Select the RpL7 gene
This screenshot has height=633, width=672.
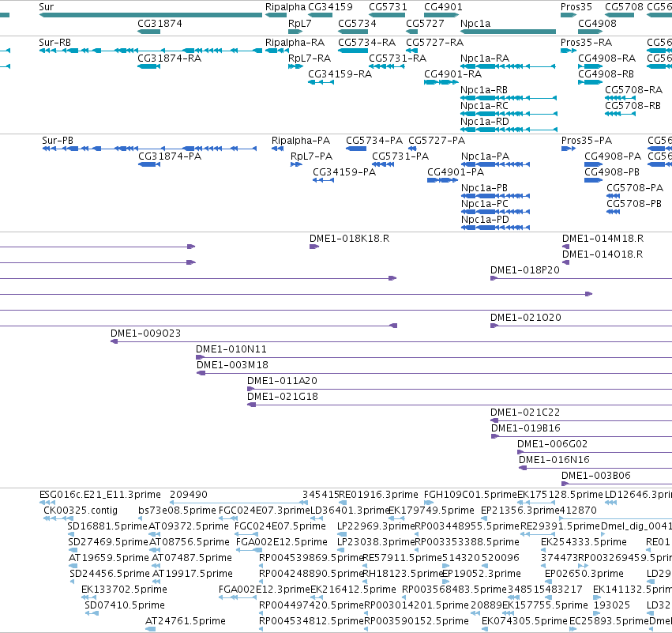click(x=295, y=32)
